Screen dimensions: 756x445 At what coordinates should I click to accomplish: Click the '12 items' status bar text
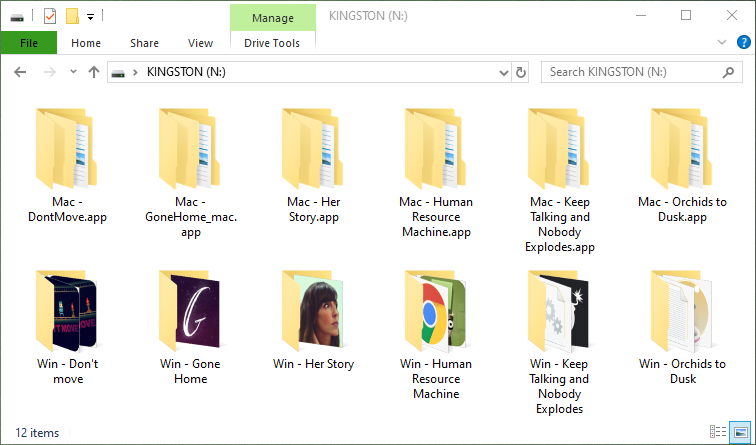pyautogui.click(x=37, y=432)
